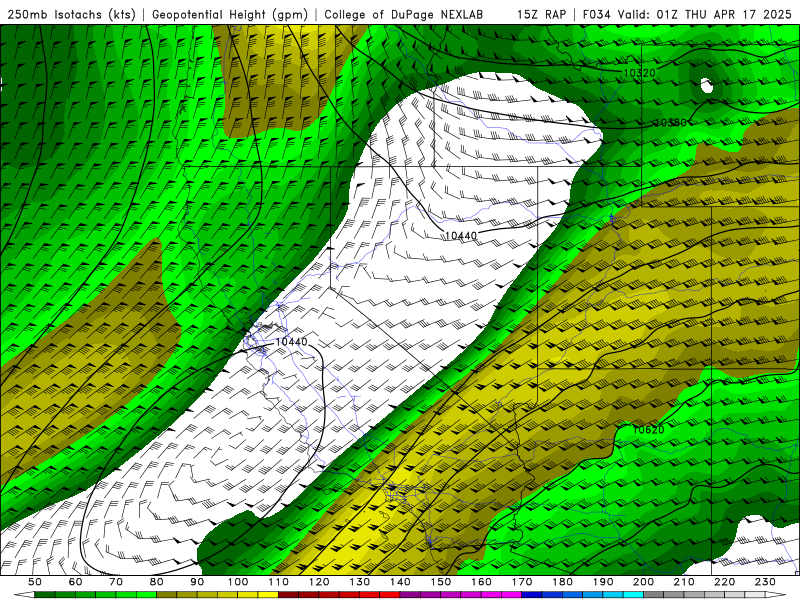Click the 110 kt value on the color scale
The height and width of the screenshot is (600, 800).
tap(279, 582)
